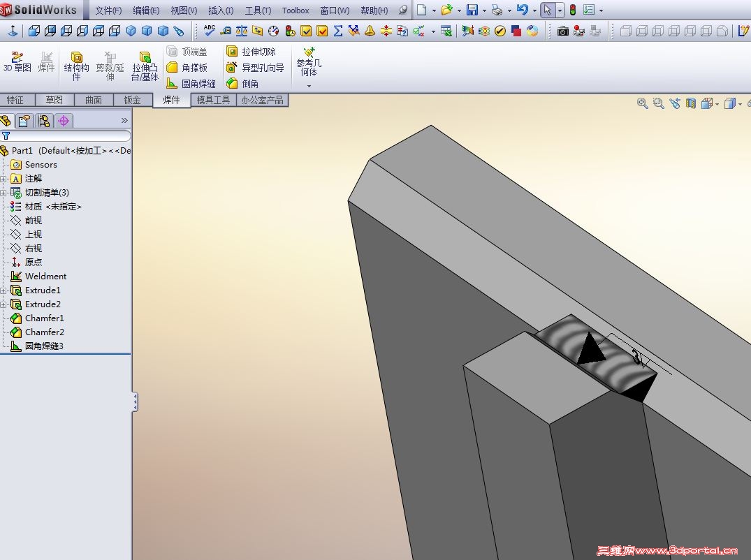Open the Toolbox menu
Viewport: 751px width, 560px height.
click(x=296, y=10)
